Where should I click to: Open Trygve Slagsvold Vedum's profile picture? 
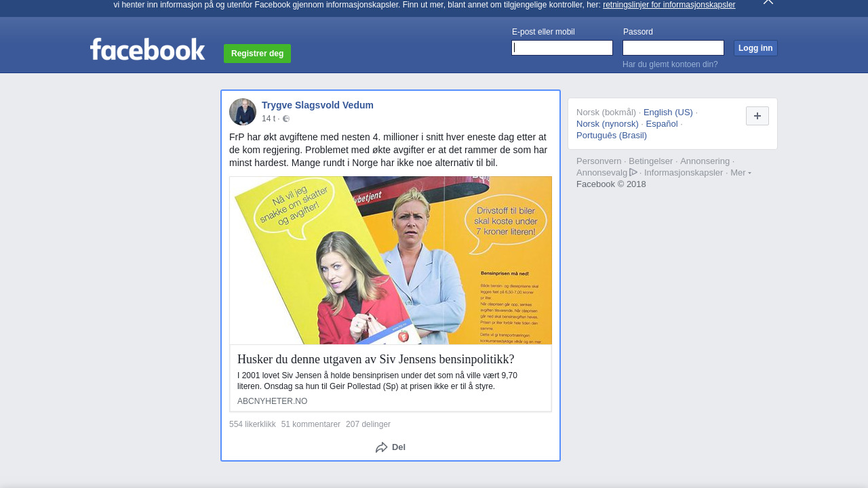click(243, 112)
